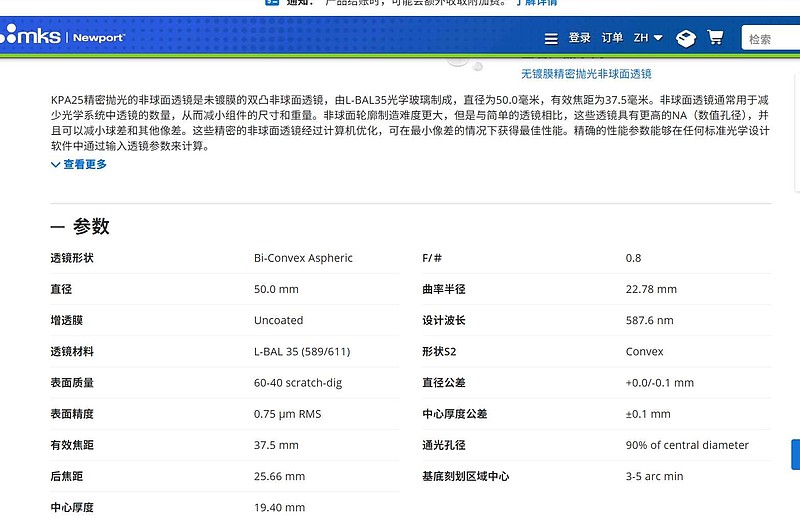This screenshot has height=518, width=800.
Task: Click 0.75 μm RMS value
Action: coord(288,414)
